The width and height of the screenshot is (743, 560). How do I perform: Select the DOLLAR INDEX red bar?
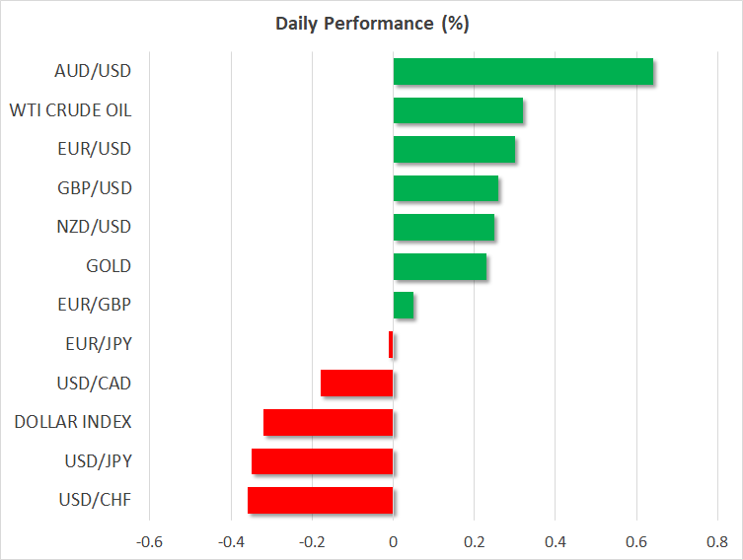(329, 422)
